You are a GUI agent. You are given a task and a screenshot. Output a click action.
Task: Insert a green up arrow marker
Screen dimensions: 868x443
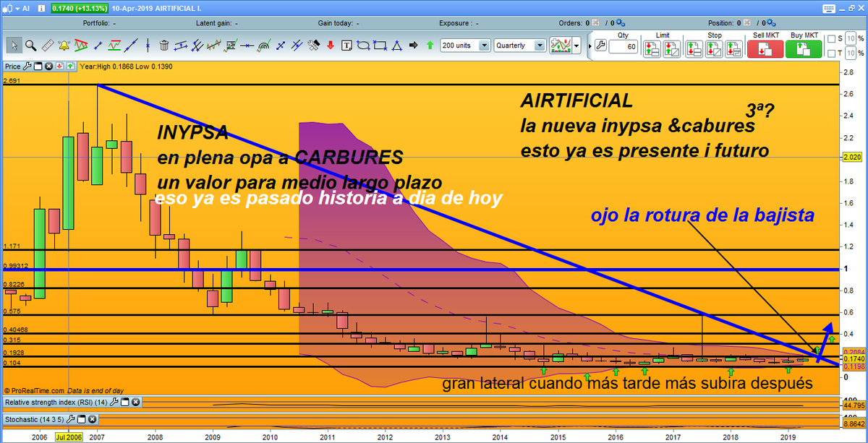[430, 46]
